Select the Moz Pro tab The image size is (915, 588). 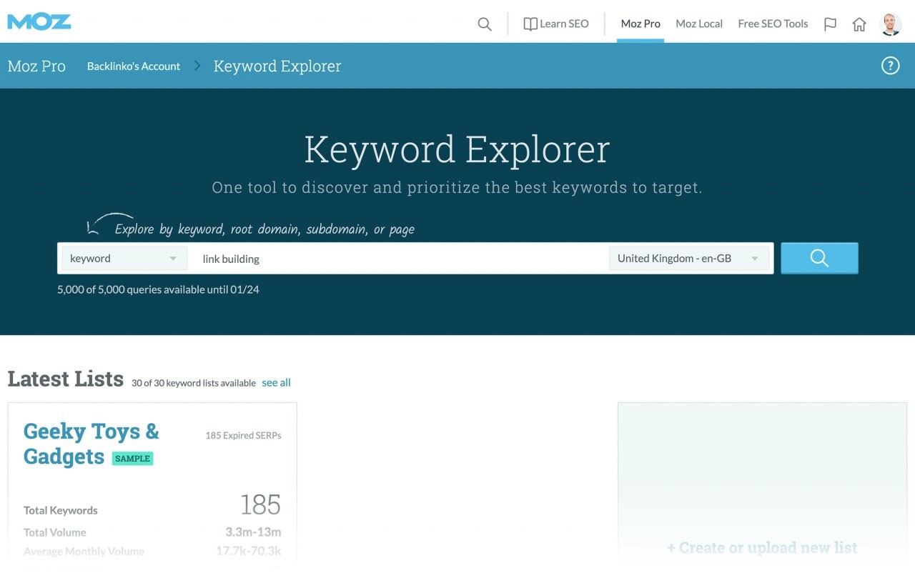click(640, 24)
